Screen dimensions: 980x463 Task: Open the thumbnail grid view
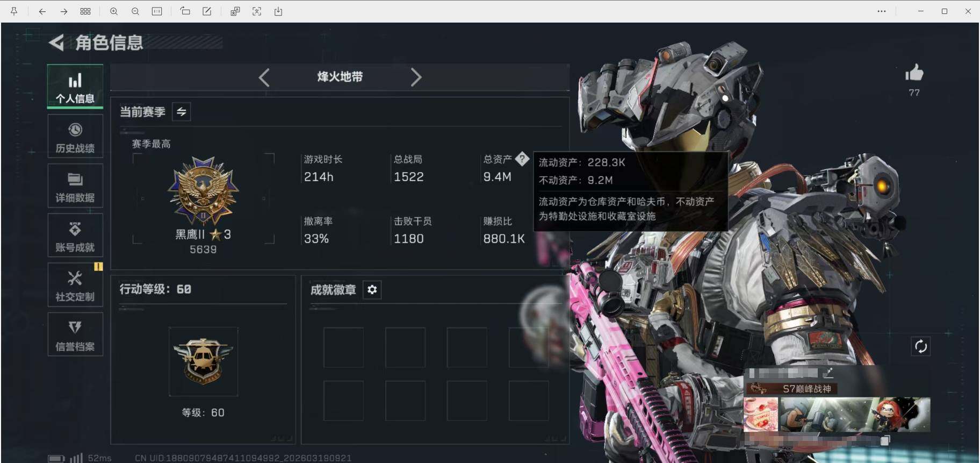pyautogui.click(x=85, y=11)
